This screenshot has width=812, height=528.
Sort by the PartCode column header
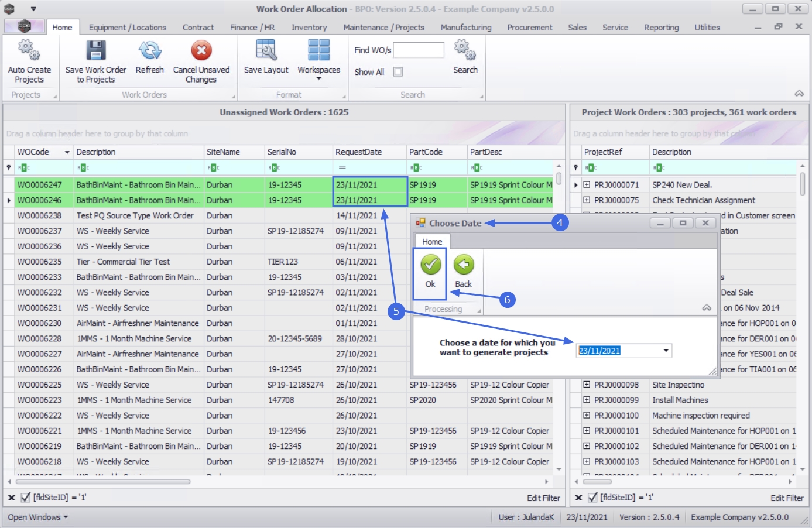[437, 152]
